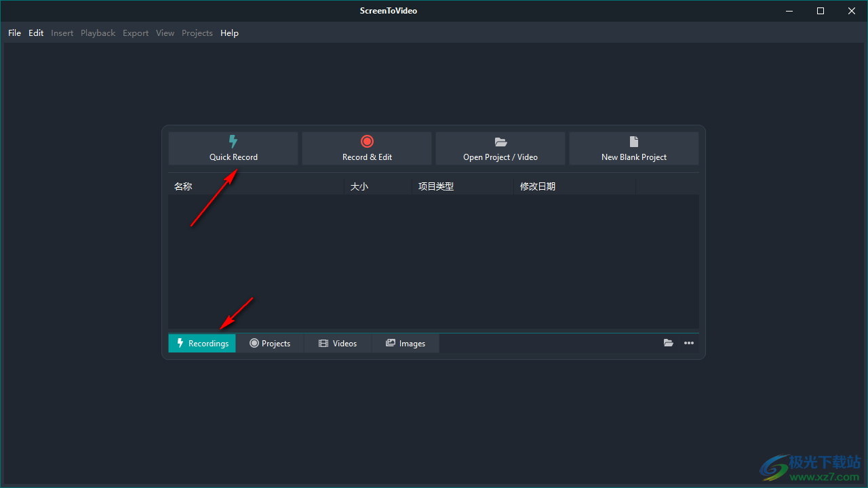
Task: Open the Projects menu in menu bar
Action: point(197,33)
